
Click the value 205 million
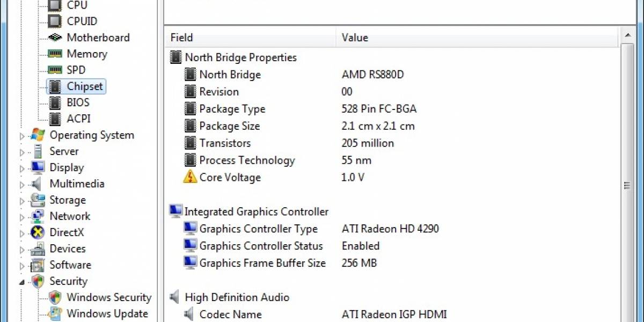pos(368,143)
